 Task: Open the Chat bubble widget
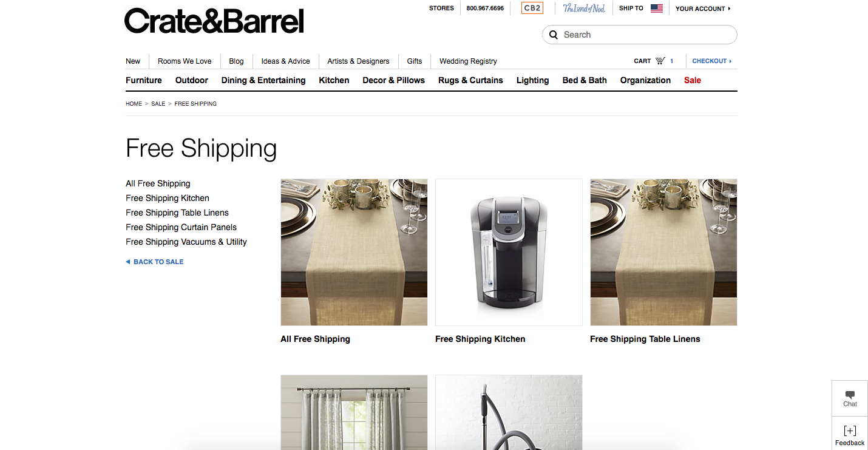click(x=850, y=398)
